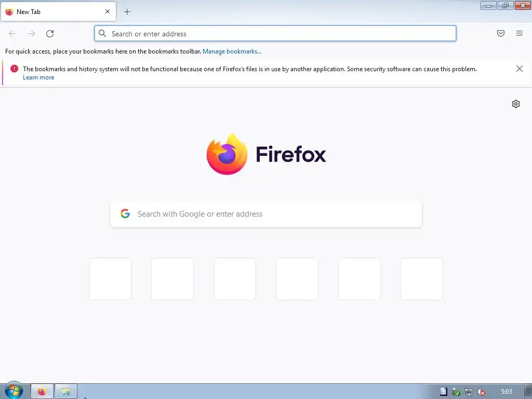Screen dimensions: 532x399
Task: Click the taskbar clock showing 5:03
Action: [x=507, y=392]
